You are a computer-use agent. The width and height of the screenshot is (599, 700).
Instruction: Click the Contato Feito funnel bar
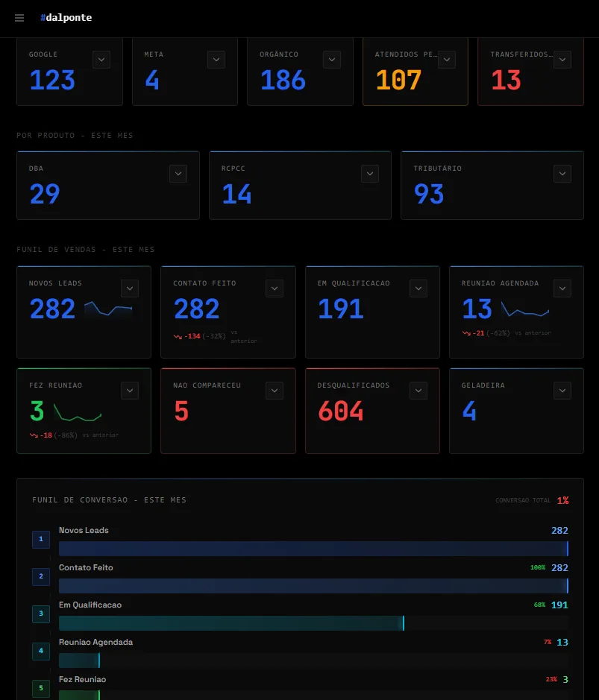tap(313, 586)
